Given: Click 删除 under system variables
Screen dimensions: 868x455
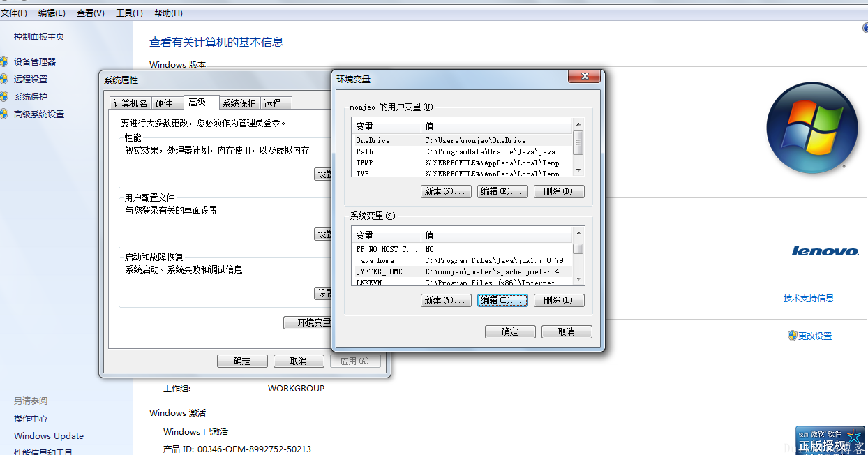Looking at the screenshot, I should pyautogui.click(x=559, y=300).
